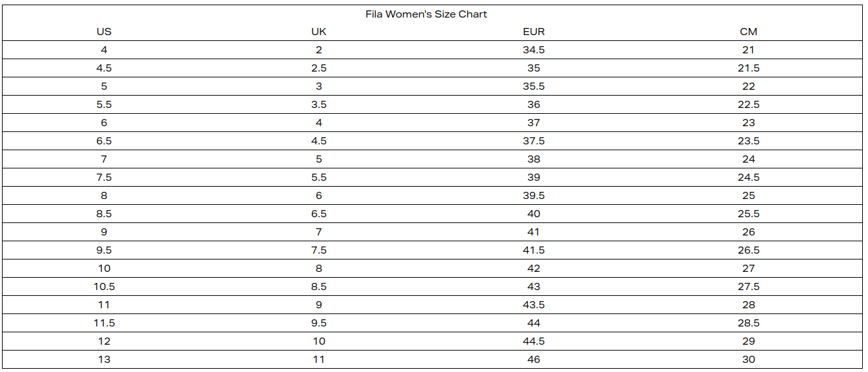Click US size 11.5 cell
The height and width of the screenshot is (372, 868).
[x=104, y=323]
